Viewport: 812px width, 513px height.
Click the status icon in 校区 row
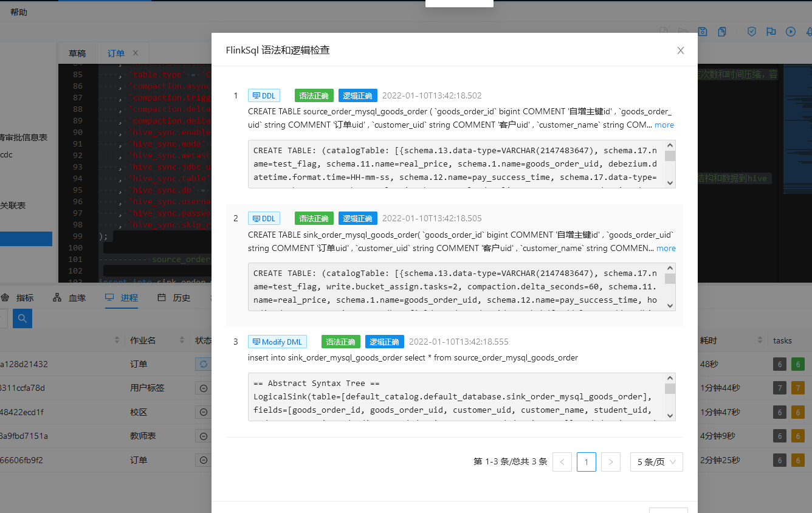[x=204, y=412]
